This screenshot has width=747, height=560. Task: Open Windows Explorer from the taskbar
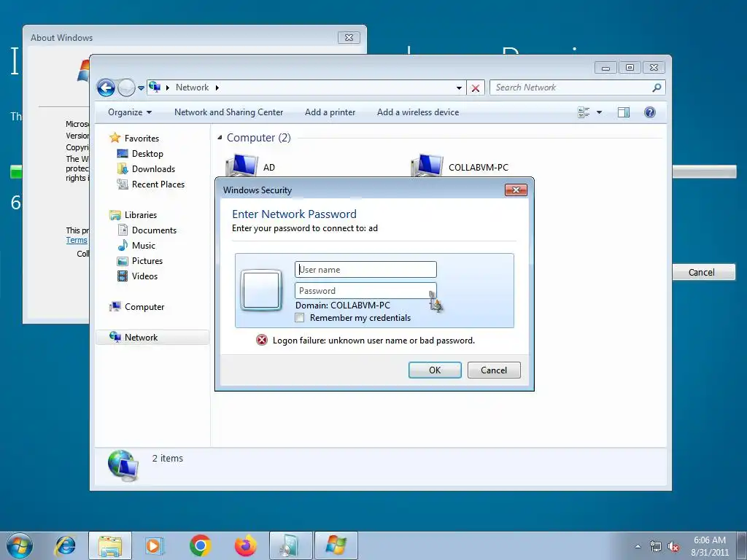click(x=110, y=545)
